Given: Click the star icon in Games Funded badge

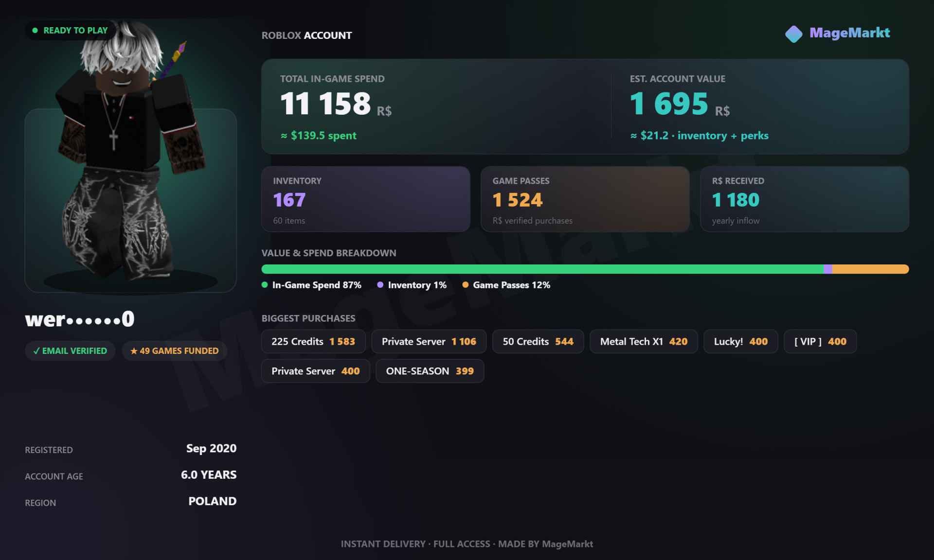Looking at the screenshot, I should pos(134,351).
